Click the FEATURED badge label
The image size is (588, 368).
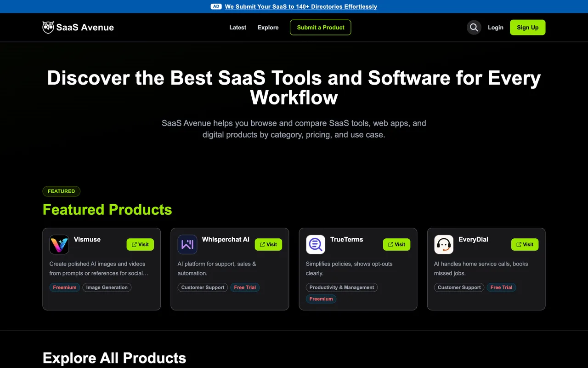coord(61,191)
